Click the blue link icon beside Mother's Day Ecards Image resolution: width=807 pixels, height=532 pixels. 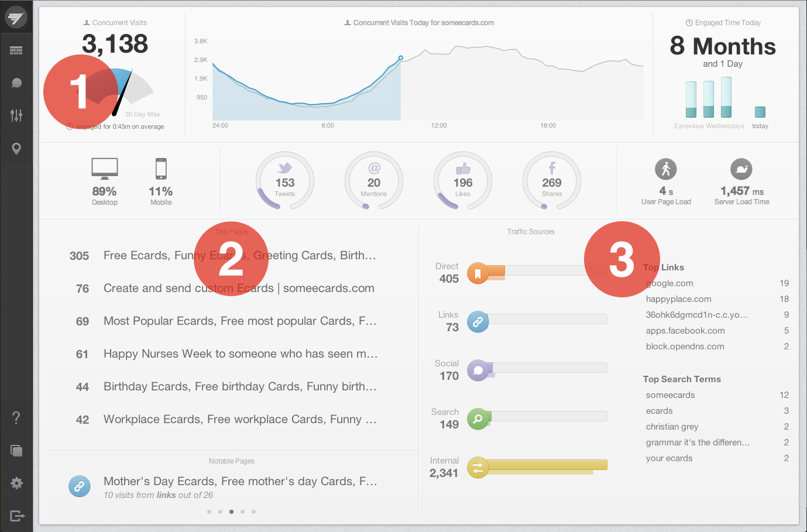tap(80, 486)
